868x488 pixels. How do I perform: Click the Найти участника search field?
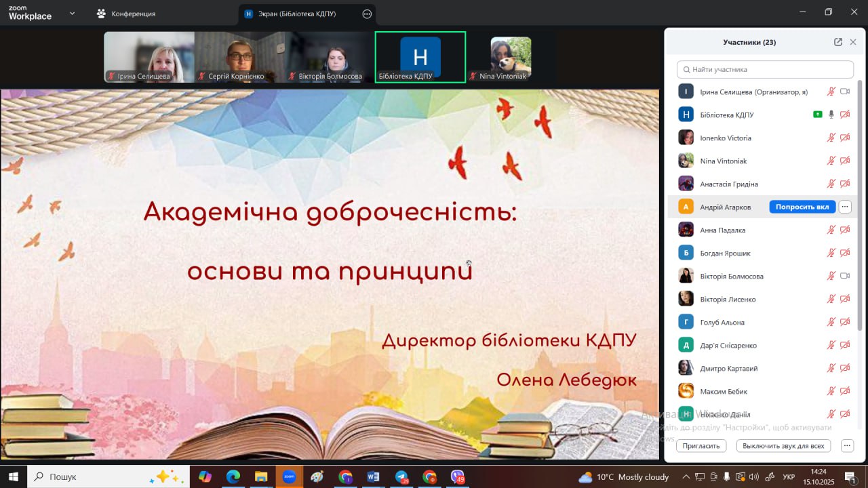(x=765, y=69)
